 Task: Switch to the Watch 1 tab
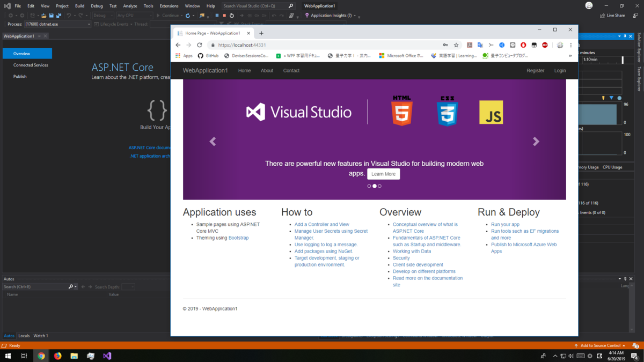pyautogui.click(x=41, y=336)
